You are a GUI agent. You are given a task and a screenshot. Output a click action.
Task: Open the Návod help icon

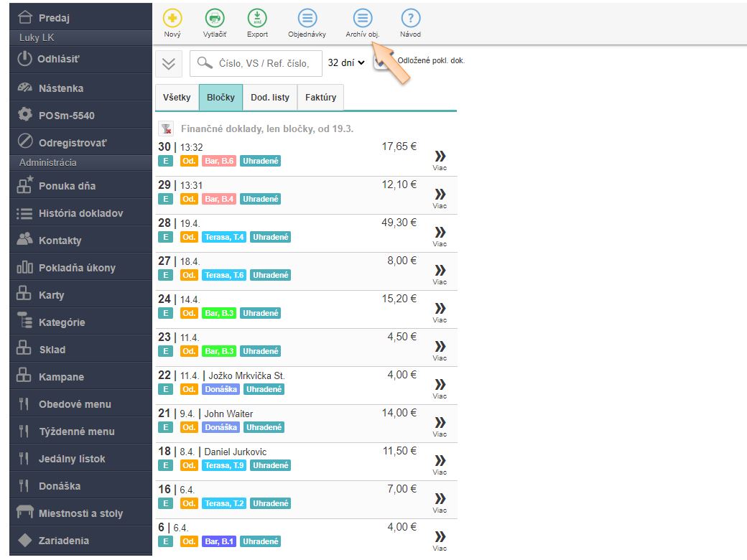point(410,19)
